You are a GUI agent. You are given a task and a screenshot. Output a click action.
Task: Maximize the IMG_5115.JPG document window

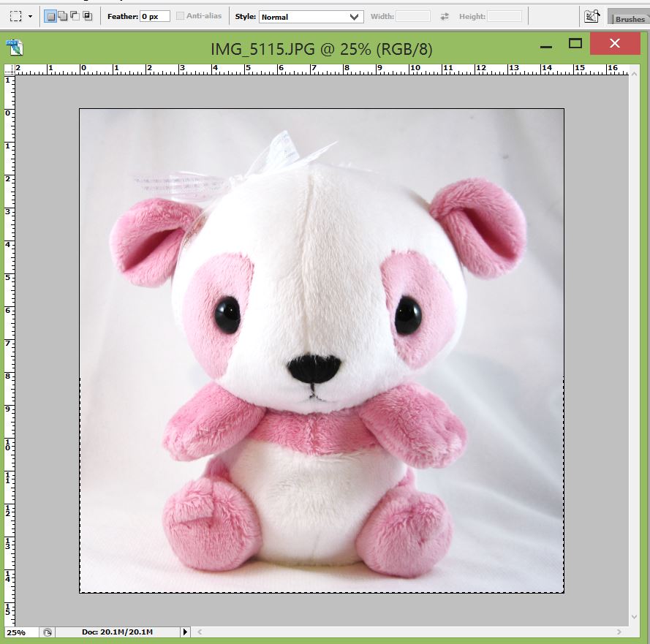pyautogui.click(x=575, y=44)
